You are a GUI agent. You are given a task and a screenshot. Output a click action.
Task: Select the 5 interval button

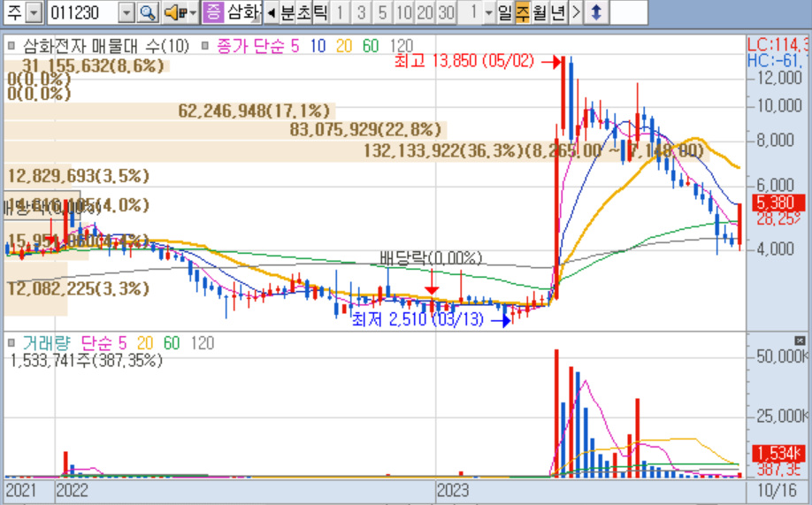[x=382, y=13]
